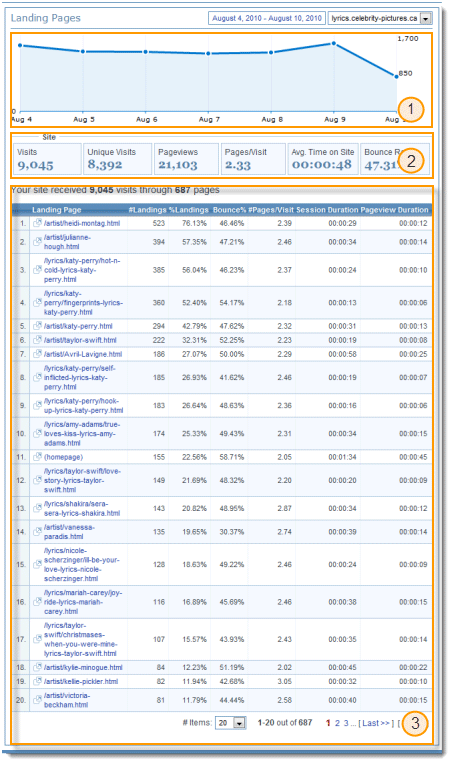Image resolution: width=454 pixels, height=765 pixels.
Task: Click the Aug 9 data point on chart
Action: click(334, 43)
